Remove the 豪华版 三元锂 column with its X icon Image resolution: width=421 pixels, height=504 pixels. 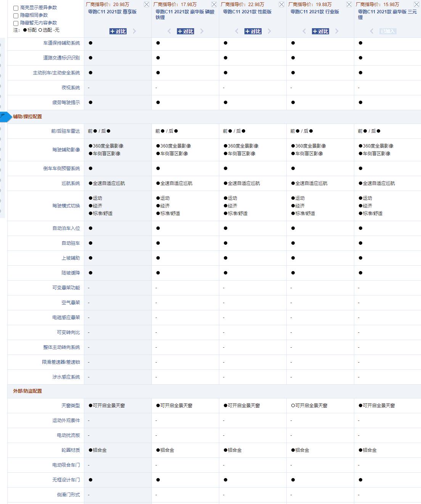point(416,5)
